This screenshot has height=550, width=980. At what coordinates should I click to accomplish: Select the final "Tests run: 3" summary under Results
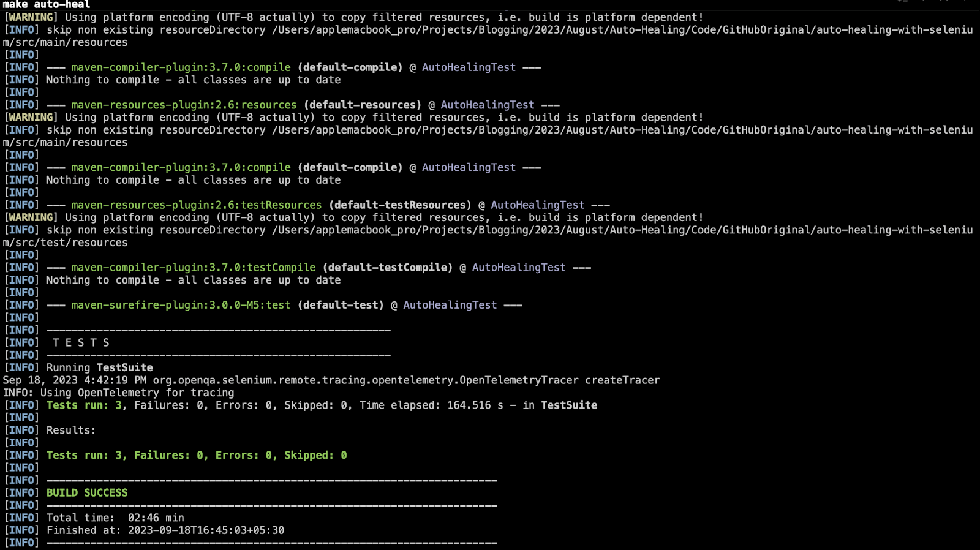[x=84, y=455]
